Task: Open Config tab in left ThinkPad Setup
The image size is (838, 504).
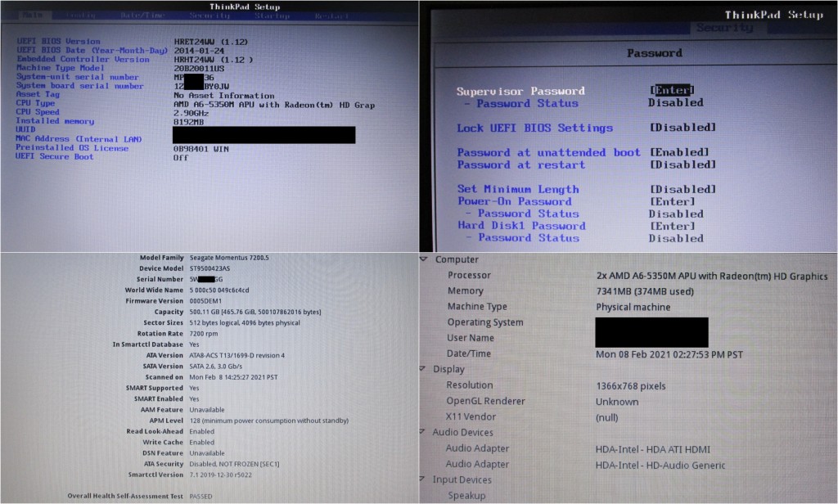Action: [81, 16]
